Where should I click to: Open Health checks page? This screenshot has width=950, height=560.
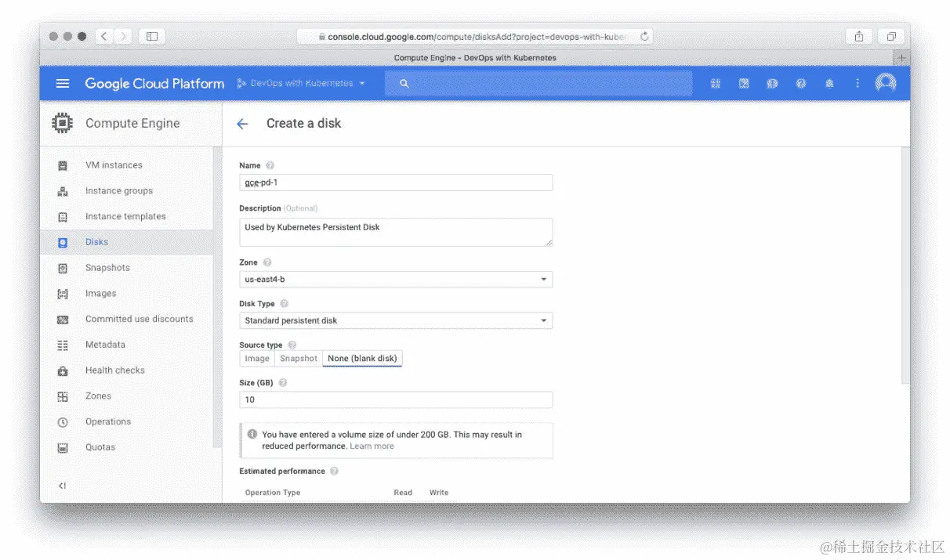115,370
